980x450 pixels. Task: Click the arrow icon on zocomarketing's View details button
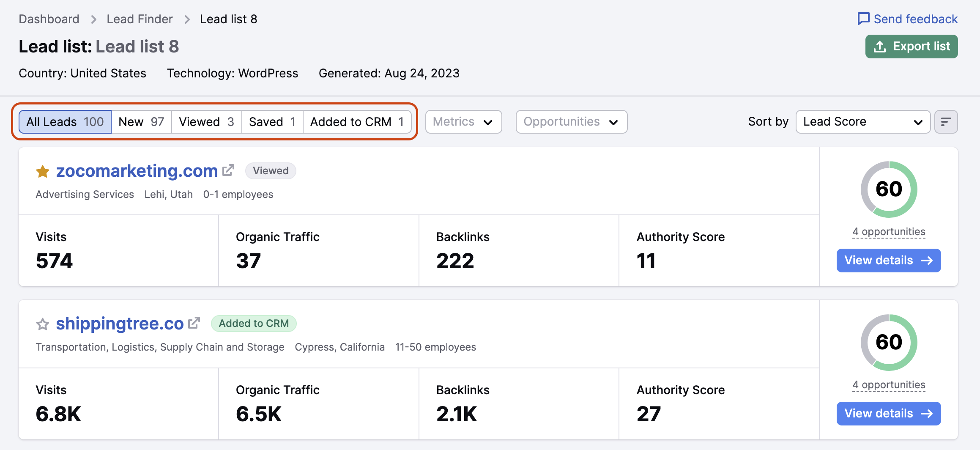click(x=926, y=261)
